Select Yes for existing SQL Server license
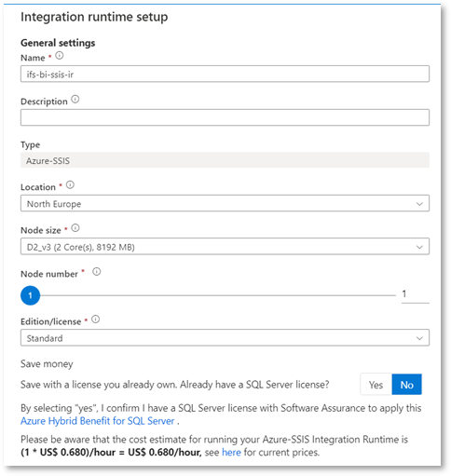Screen dimensions: 451x476 click(376, 385)
